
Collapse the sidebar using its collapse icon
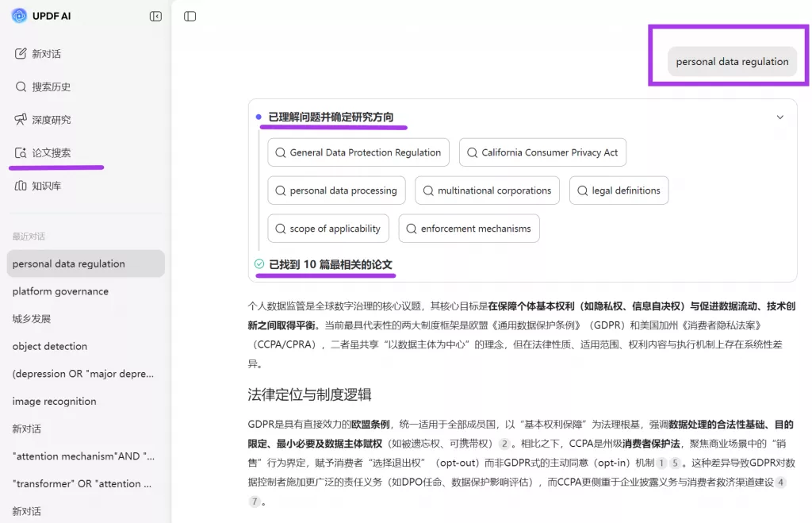point(155,15)
